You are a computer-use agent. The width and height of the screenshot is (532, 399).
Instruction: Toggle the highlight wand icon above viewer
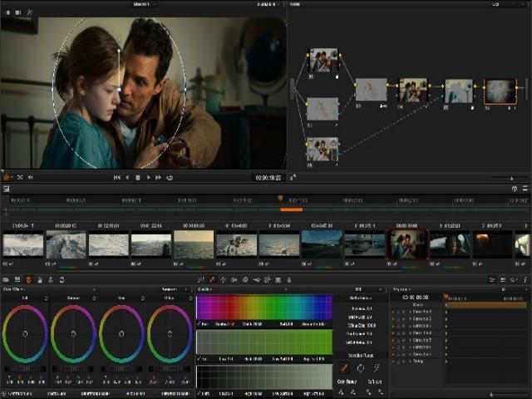(x=30, y=12)
